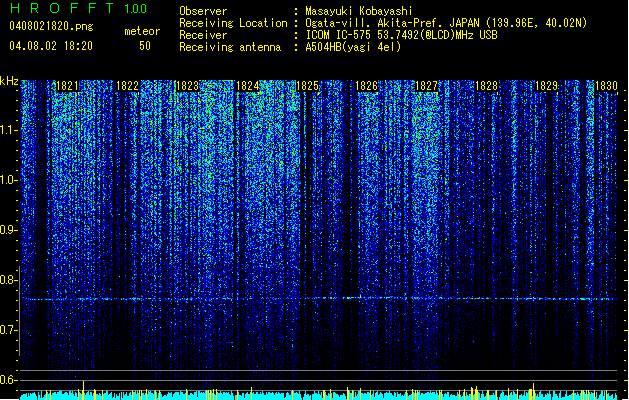Click the meteor label
629x400 pixels.
(142, 31)
